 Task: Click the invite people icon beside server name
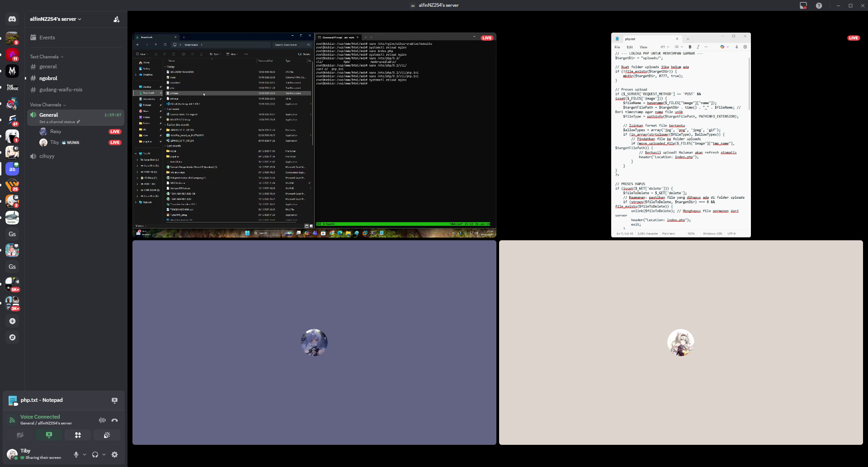(x=116, y=19)
